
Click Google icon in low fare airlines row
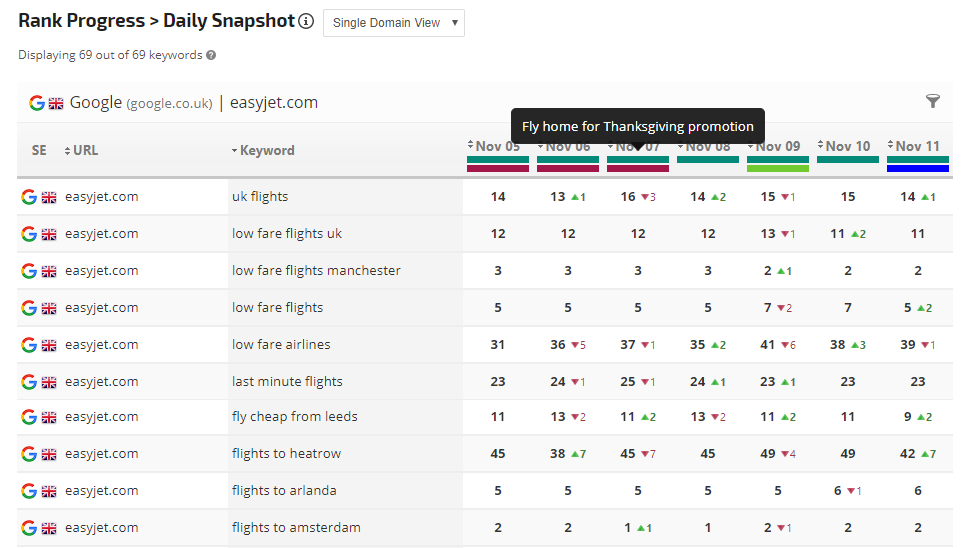point(29,345)
